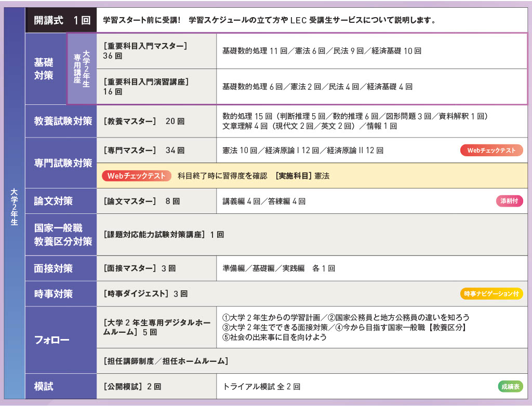Click [重要科目入門マスター] 36回 cell
The height and width of the screenshot is (406, 532).
pyautogui.click(x=156, y=51)
